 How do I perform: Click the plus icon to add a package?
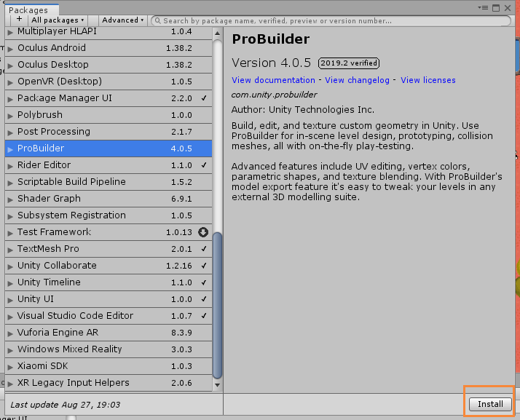19,20
